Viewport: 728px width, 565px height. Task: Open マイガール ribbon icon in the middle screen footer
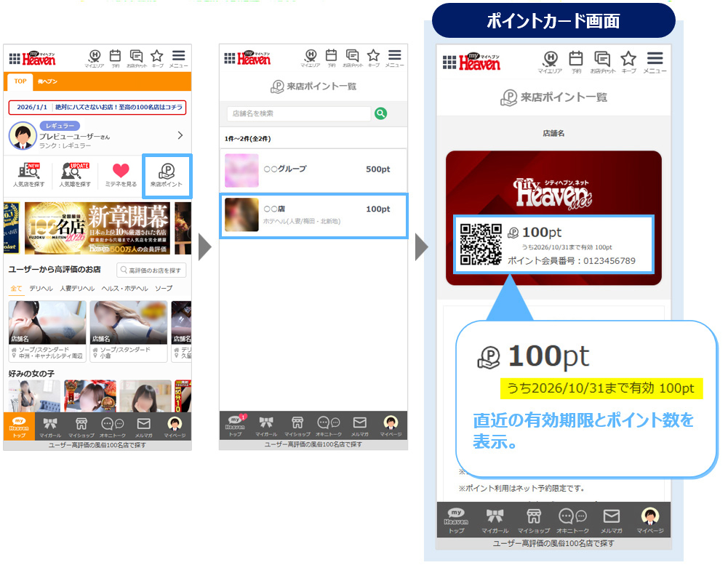point(265,425)
